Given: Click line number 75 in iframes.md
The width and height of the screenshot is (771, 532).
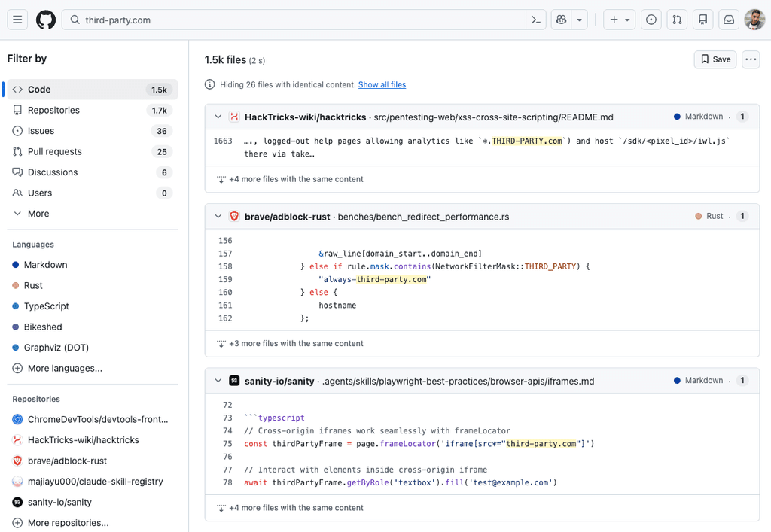Looking at the screenshot, I should 227,443.
